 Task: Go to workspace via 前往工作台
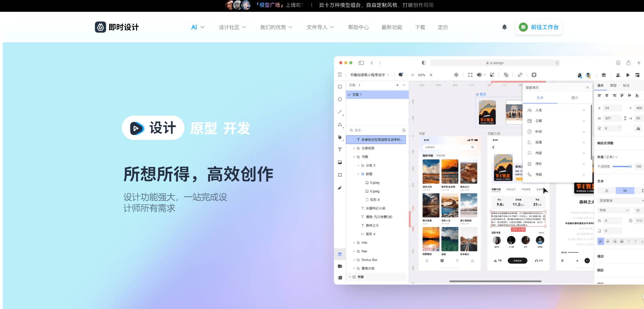tap(539, 27)
